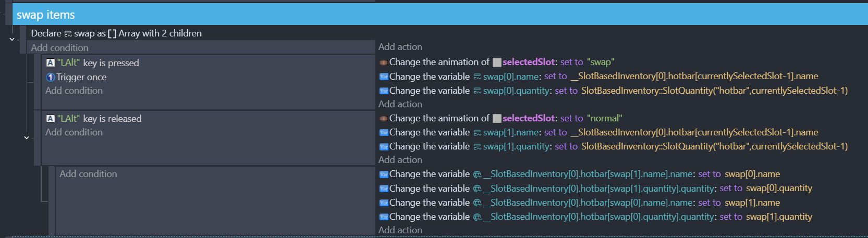Click Add condition under Declare swap row
The width and height of the screenshot is (868, 238).
pyautogui.click(x=59, y=48)
